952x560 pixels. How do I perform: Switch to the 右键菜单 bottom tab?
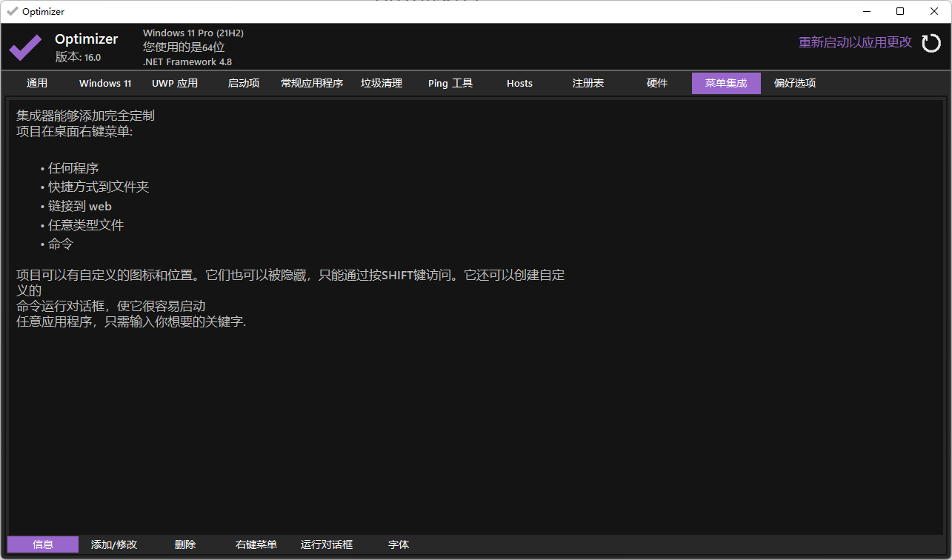(256, 544)
